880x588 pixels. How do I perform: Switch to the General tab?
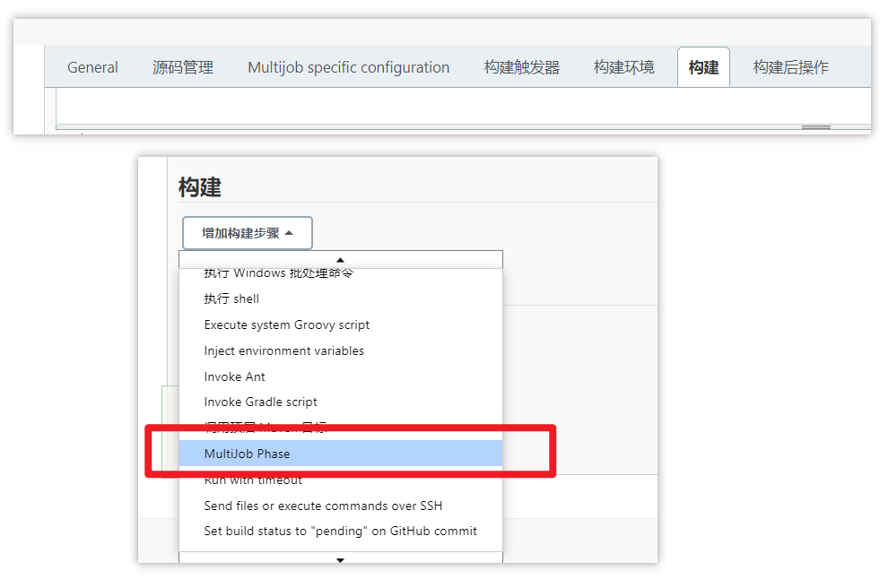91,66
